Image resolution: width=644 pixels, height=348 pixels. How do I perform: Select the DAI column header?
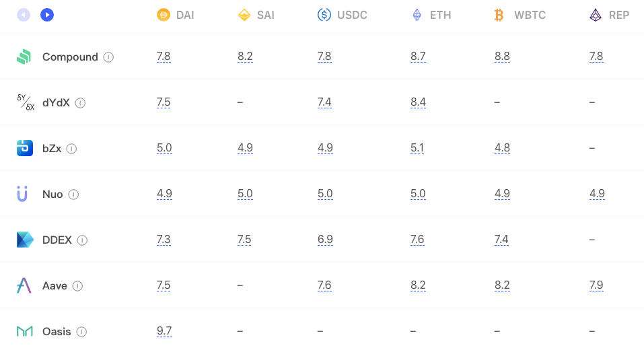click(176, 15)
